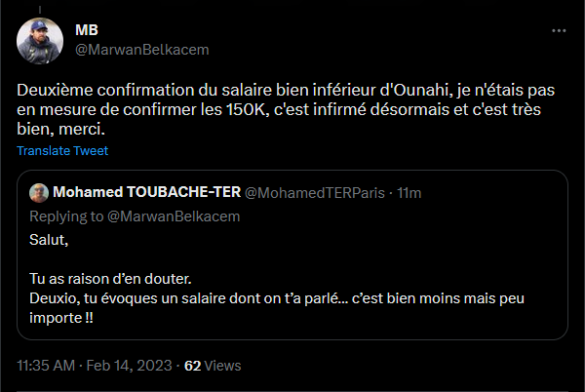Open the tweet's three-dot more options menu
The height and width of the screenshot is (392, 585).
558,31
